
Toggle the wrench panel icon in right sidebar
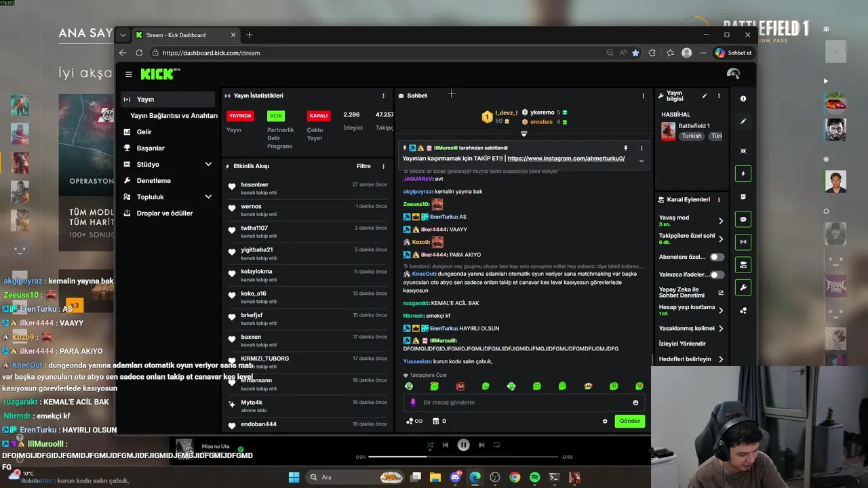(743, 288)
